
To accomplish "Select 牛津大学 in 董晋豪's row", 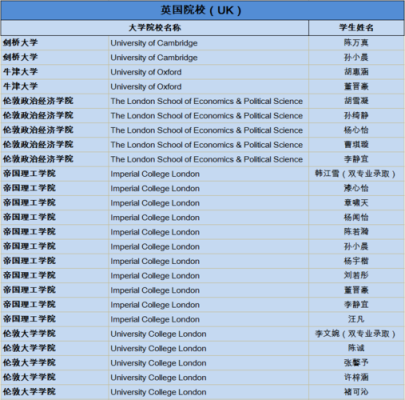I will tap(20, 86).
